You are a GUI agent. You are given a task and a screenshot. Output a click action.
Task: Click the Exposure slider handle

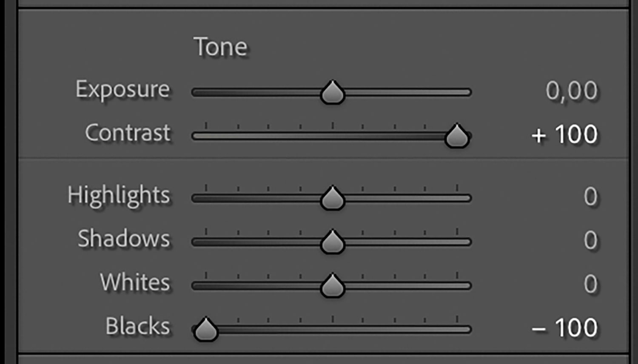coord(333,93)
